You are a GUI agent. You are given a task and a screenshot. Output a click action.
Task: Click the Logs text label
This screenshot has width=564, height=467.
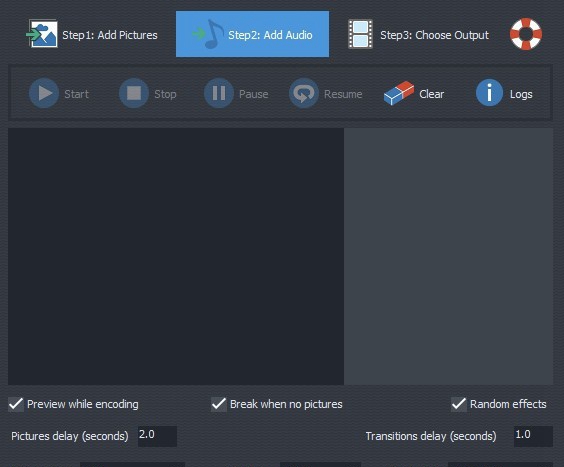point(521,94)
